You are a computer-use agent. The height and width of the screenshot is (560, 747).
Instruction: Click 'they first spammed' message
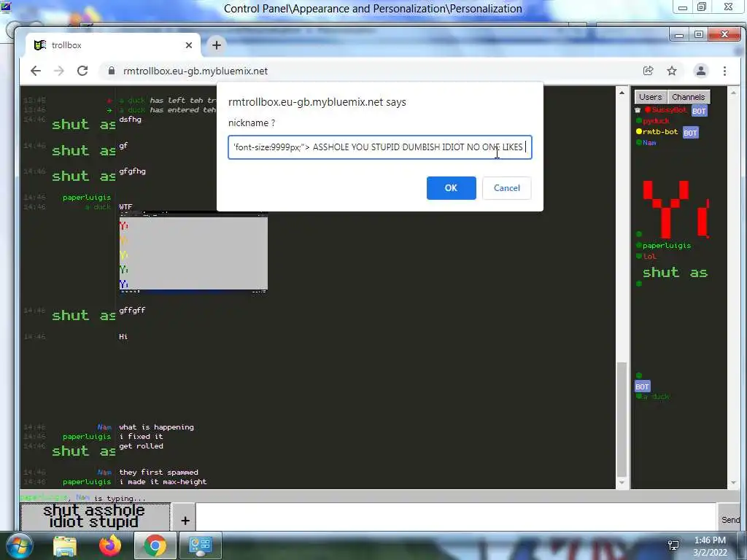pos(158,472)
